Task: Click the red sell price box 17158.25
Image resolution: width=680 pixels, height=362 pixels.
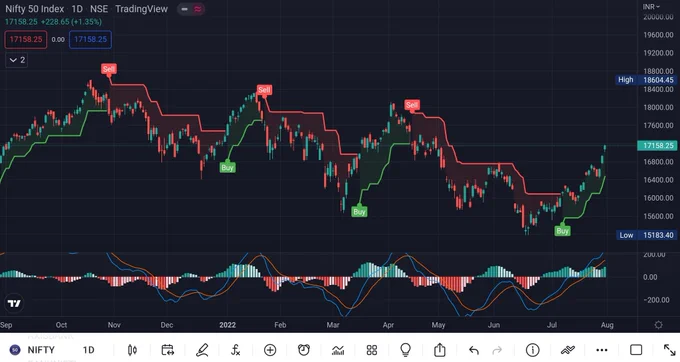Action: tap(26, 39)
